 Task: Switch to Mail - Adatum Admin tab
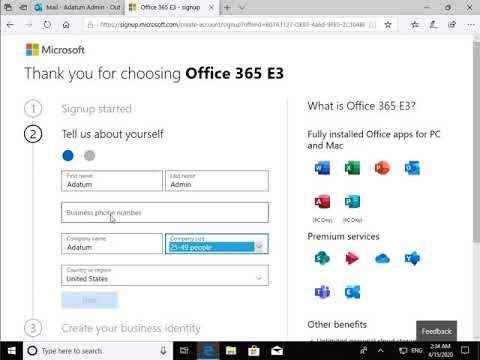[x=79, y=7]
